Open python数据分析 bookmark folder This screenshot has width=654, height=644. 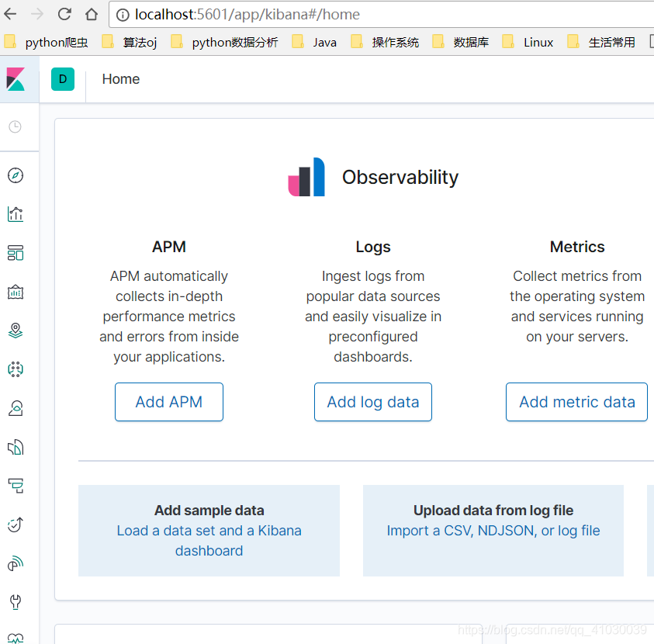point(224,42)
